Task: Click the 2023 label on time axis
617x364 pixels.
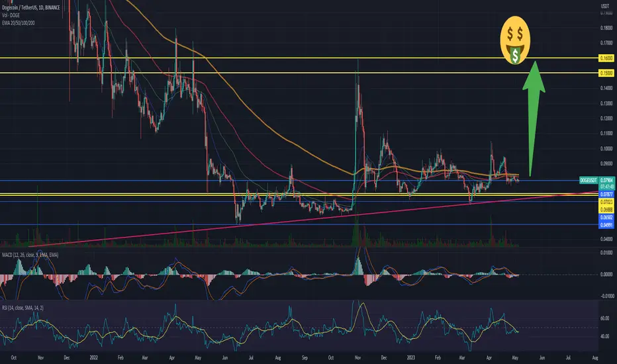Action: coord(411,357)
